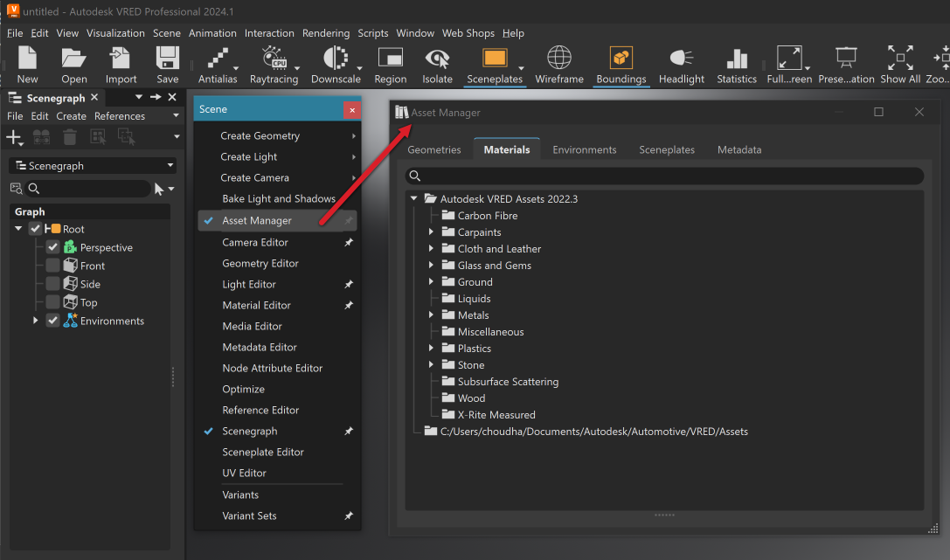Open the Statistics toolbar icon
Viewport: 950px width, 560px height.
737,65
